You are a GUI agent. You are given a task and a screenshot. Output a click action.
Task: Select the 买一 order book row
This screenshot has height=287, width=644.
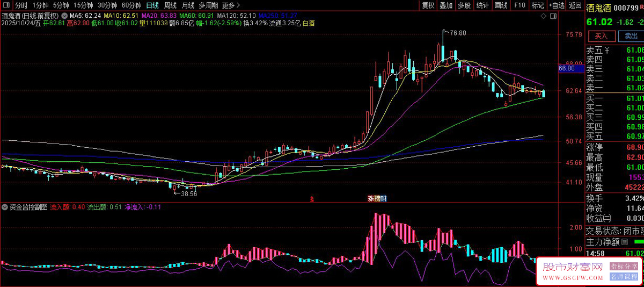[x=615, y=98]
